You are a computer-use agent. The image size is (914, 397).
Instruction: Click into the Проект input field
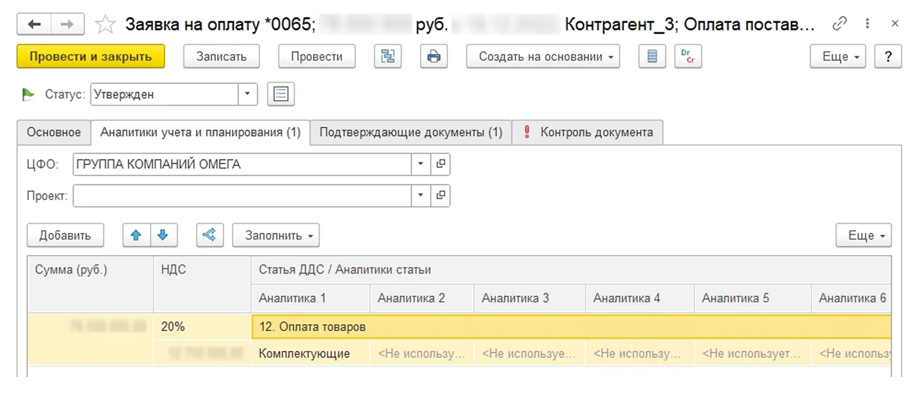[x=242, y=195]
